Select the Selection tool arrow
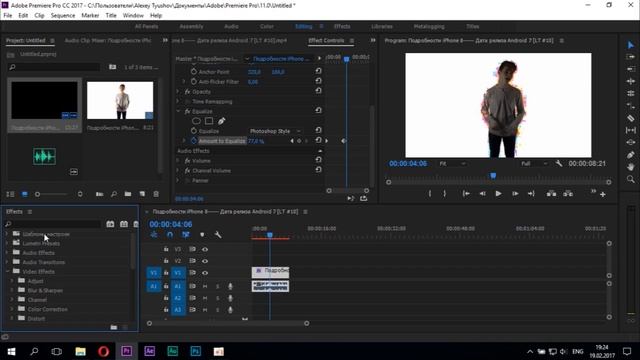 [x=631, y=45]
